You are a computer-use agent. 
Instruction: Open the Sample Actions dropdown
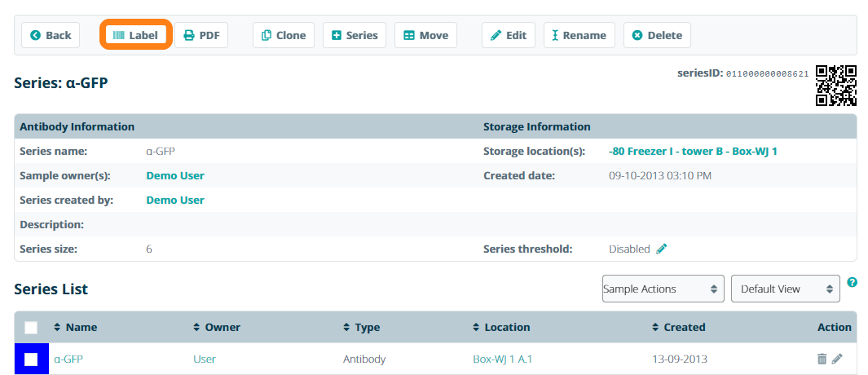point(663,289)
